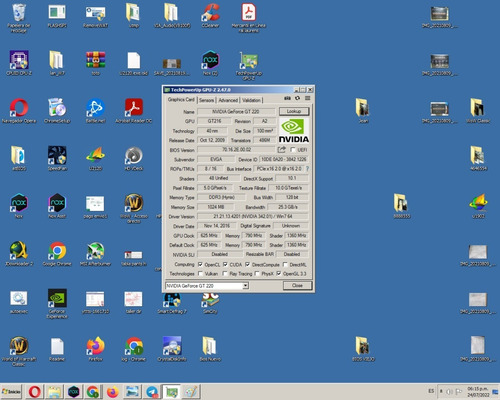Viewport: 500px width, 400px height.
Task: Open Acrobat Reader DC desktop icon
Action: (x=134, y=111)
